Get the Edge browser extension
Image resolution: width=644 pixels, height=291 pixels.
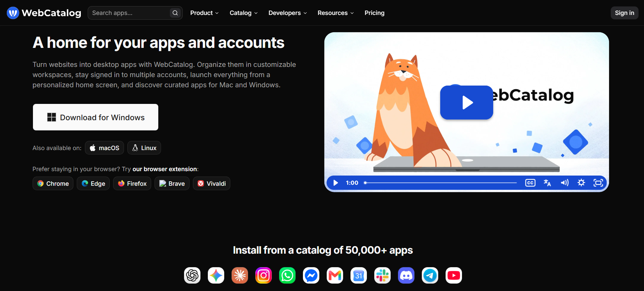tap(93, 183)
